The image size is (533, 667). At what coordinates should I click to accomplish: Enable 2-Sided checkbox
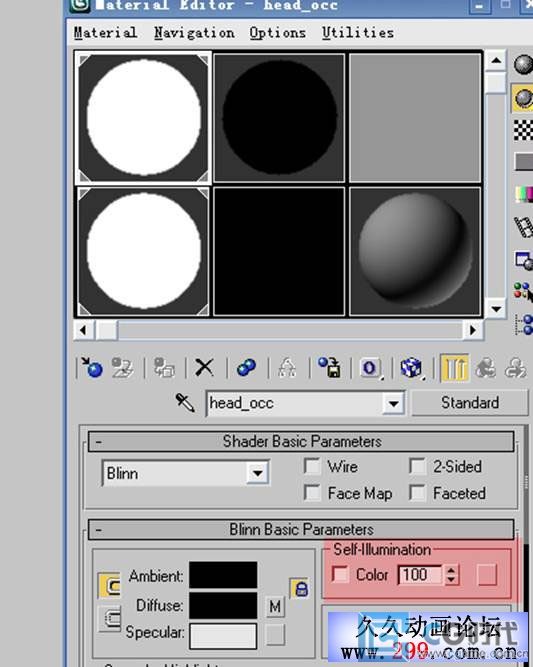418,466
